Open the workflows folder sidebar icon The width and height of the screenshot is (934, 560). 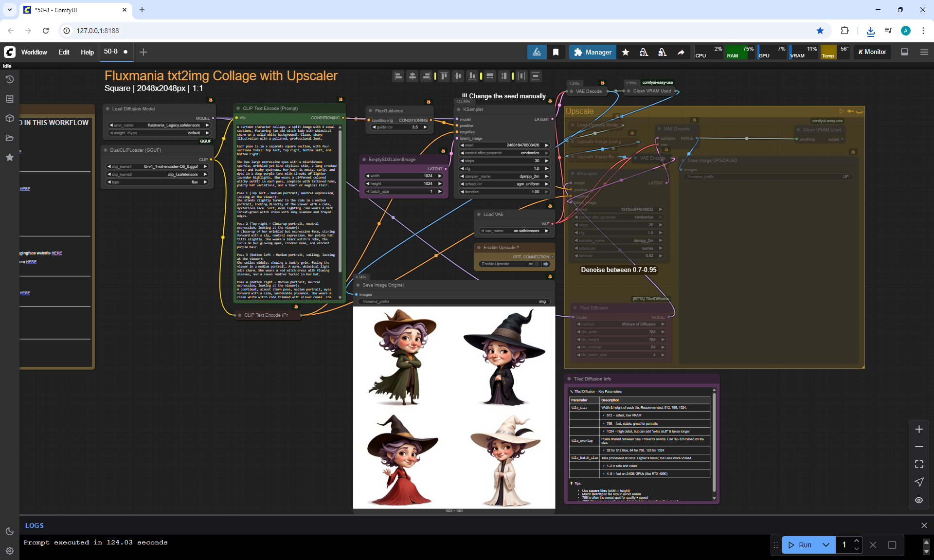click(9, 138)
